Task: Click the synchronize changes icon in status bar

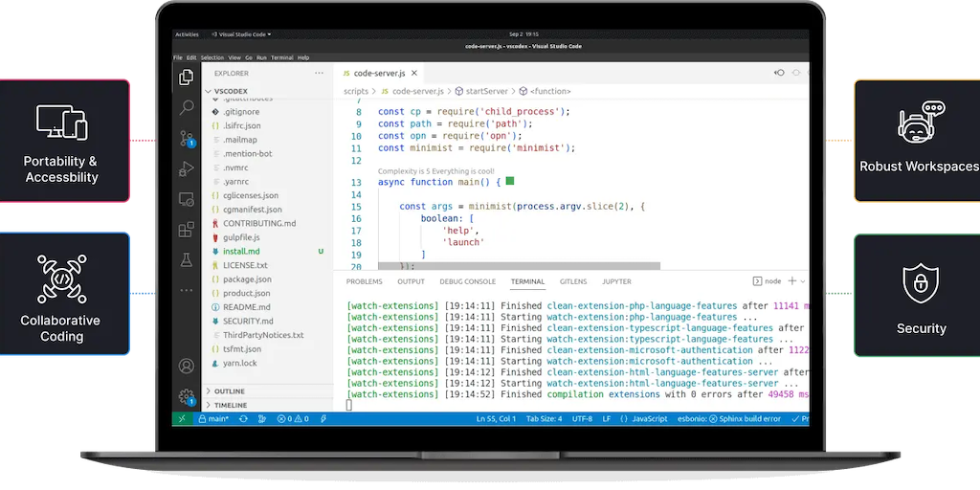Action: (243, 419)
